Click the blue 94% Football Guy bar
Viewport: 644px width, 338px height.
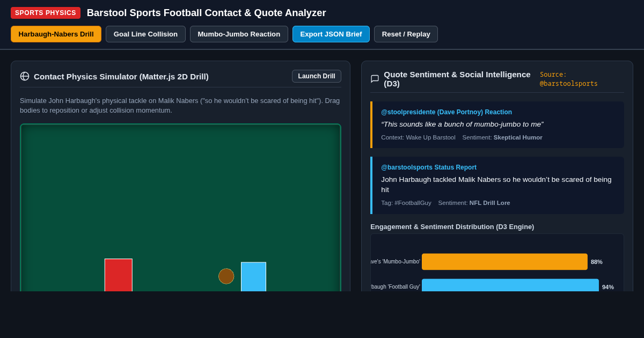510,285
